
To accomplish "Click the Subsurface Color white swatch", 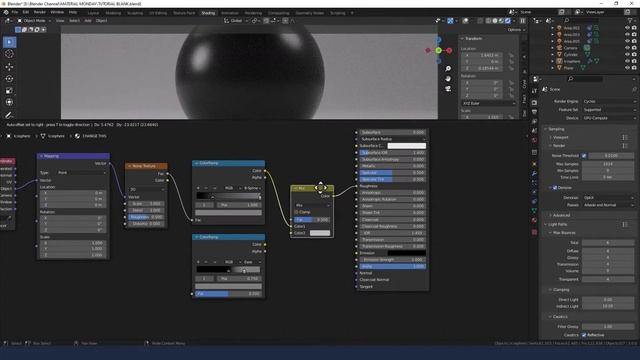I will [407, 146].
